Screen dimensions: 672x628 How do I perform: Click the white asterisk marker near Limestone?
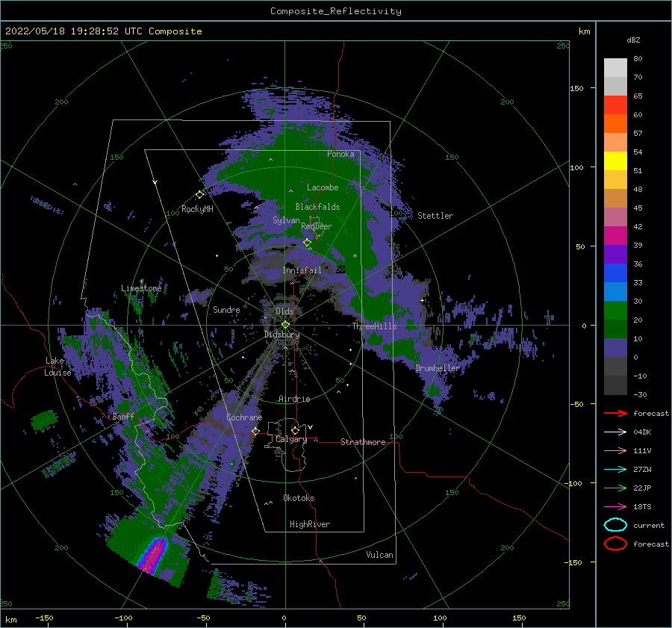[x=142, y=282]
